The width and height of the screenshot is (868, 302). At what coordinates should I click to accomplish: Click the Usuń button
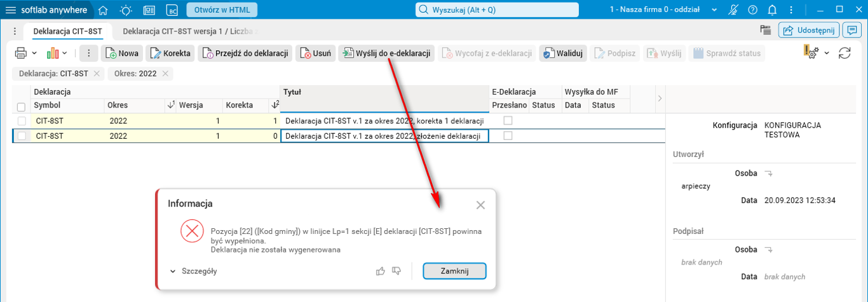click(x=315, y=53)
